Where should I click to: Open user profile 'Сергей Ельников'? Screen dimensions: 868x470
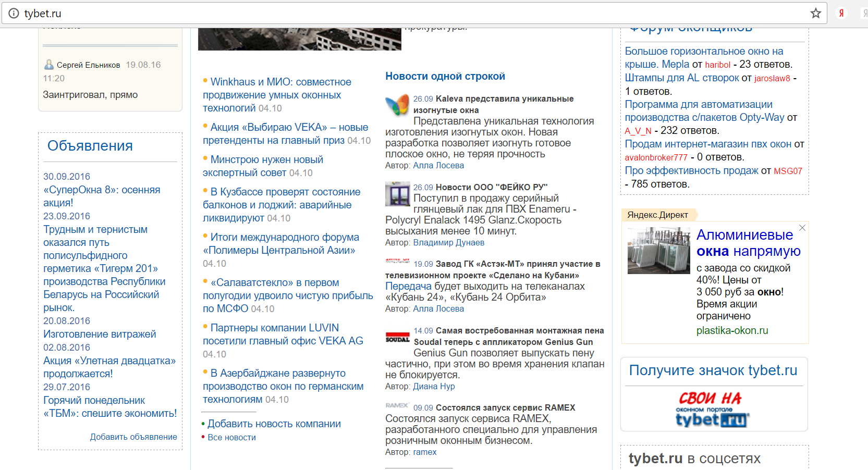[x=88, y=65]
